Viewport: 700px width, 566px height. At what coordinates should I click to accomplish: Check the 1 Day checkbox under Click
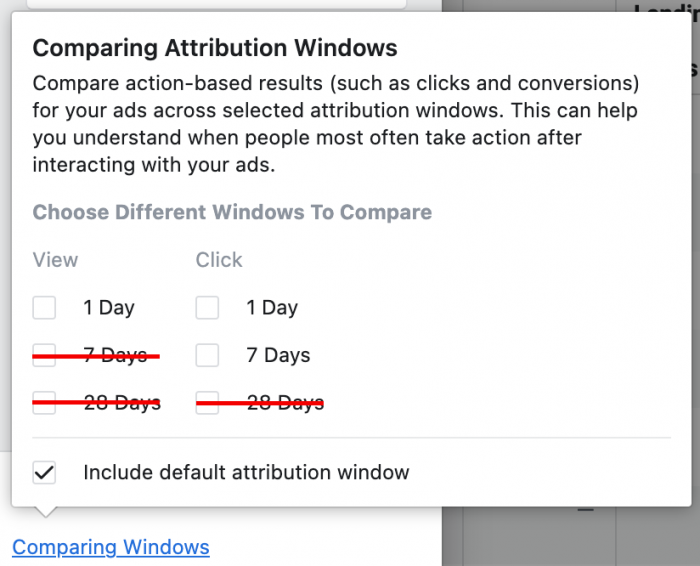tap(207, 308)
